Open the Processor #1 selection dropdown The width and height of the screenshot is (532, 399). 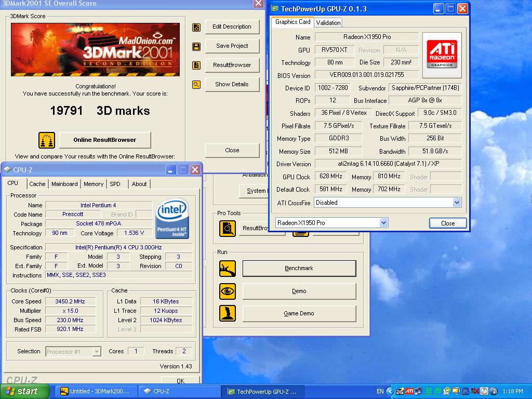point(97,352)
